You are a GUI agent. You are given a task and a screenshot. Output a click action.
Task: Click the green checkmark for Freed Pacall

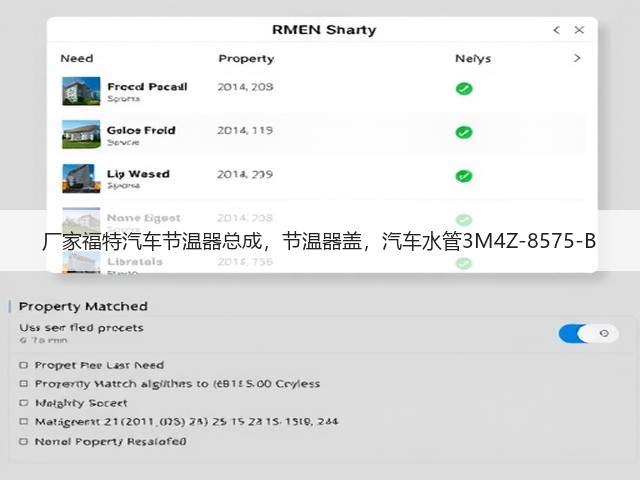click(464, 89)
